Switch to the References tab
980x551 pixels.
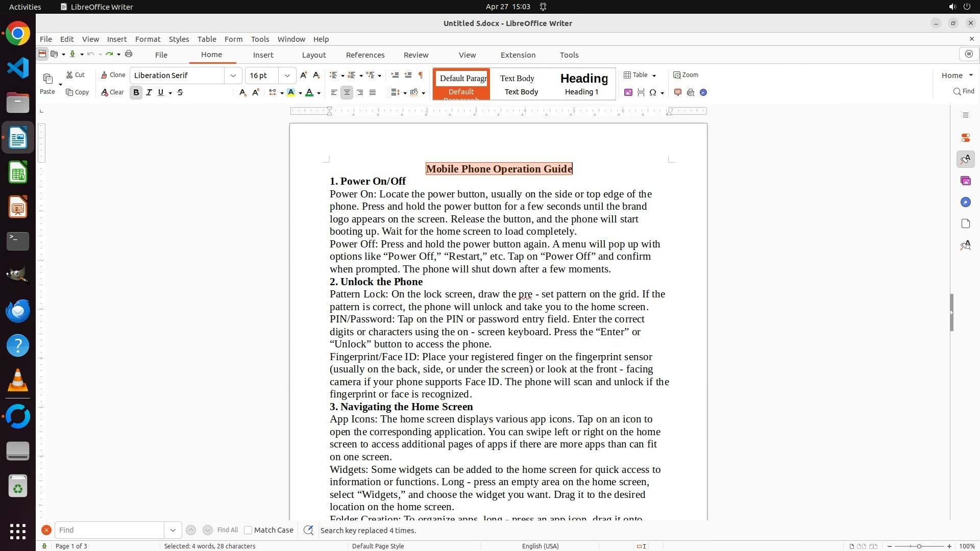365,55
